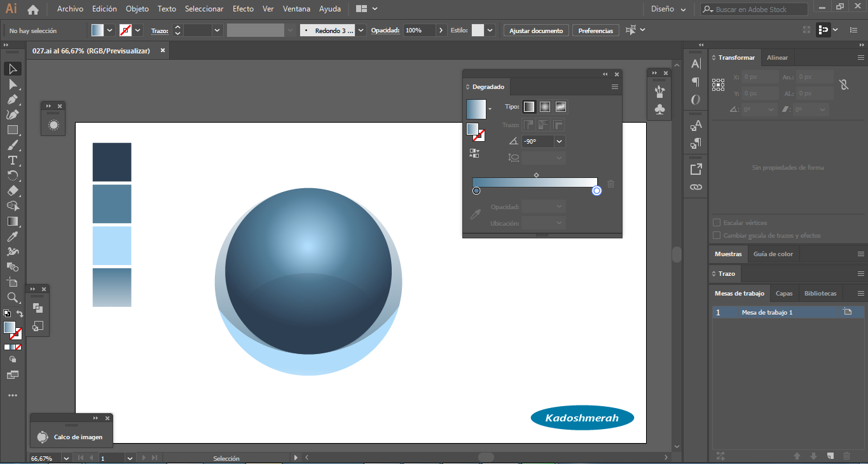Select the Curvature tool

(x=13, y=114)
